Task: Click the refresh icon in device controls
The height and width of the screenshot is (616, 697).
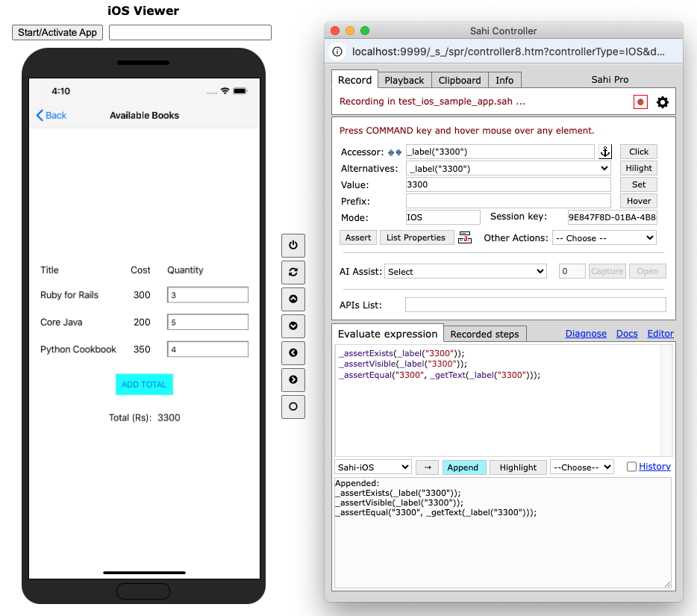Action: (293, 272)
